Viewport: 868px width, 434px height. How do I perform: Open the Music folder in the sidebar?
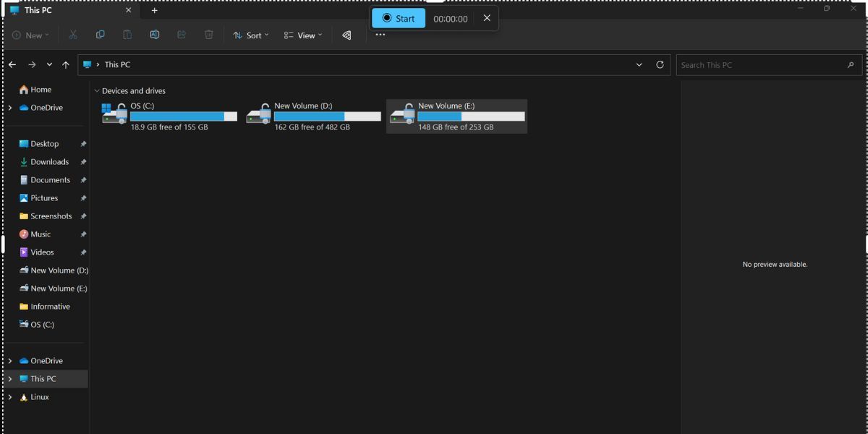click(x=41, y=234)
